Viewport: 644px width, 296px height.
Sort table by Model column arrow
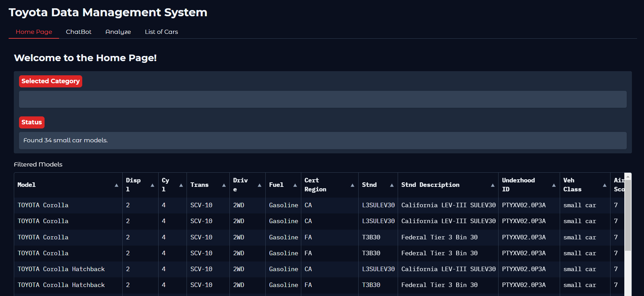coord(116,185)
